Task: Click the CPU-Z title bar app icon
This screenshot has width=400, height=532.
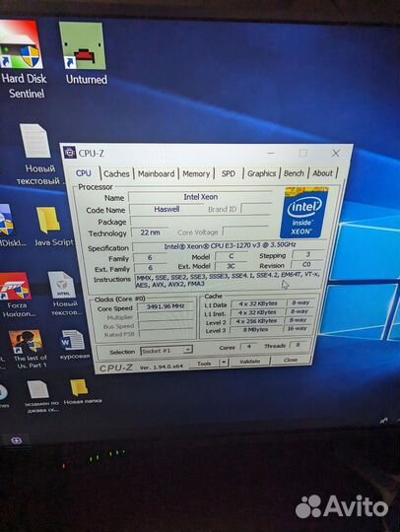Action: (70, 153)
